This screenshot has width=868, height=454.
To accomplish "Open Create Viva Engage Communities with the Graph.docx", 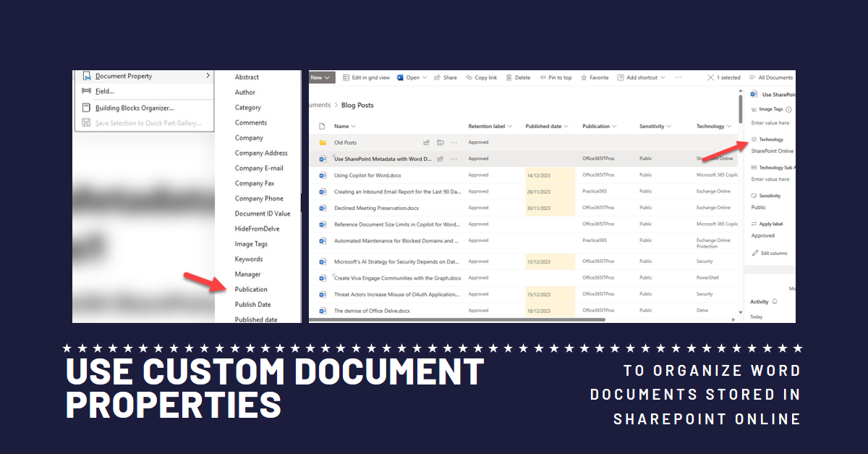I will click(x=398, y=278).
